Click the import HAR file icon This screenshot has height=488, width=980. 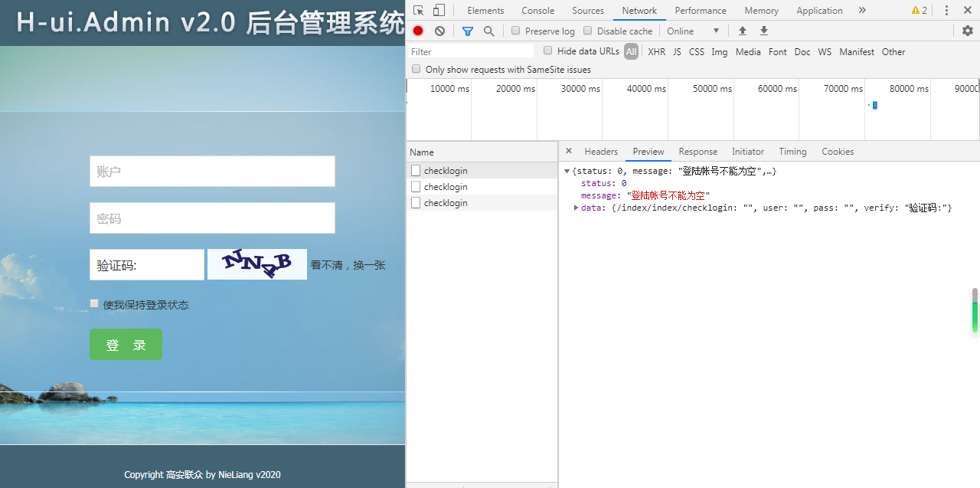[742, 31]
